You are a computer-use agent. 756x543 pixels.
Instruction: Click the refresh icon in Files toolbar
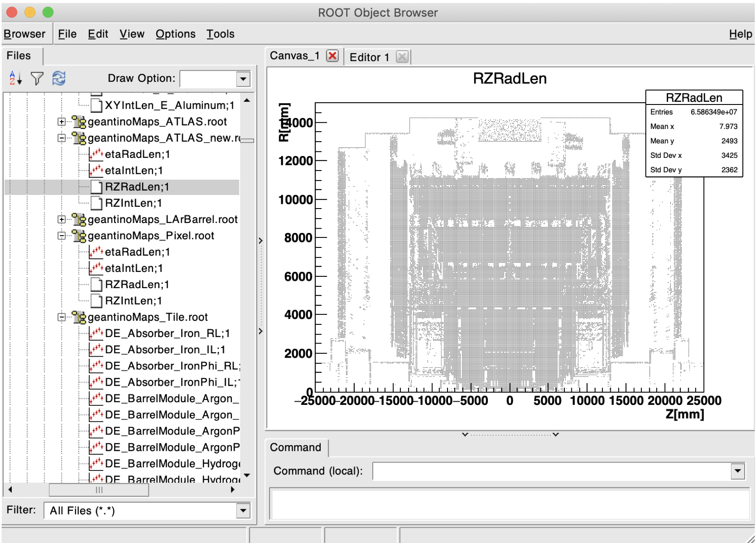[x=59, y=78]
